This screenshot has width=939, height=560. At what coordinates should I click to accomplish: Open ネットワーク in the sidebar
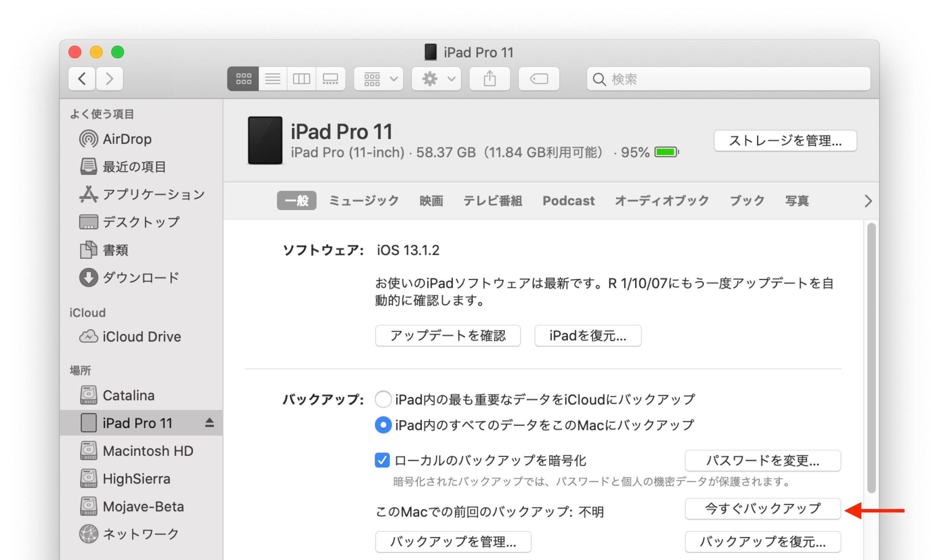[x=141, y=534]
